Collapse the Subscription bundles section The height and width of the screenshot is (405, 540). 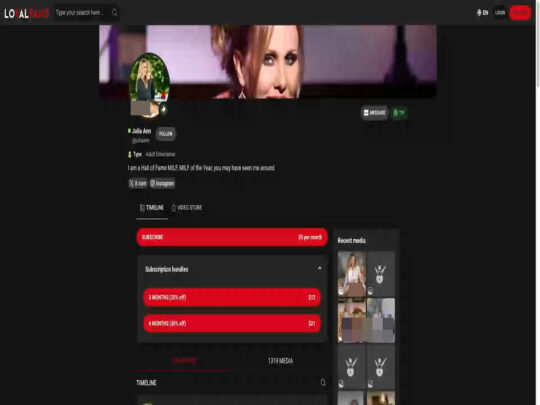(x=320, y=268)
